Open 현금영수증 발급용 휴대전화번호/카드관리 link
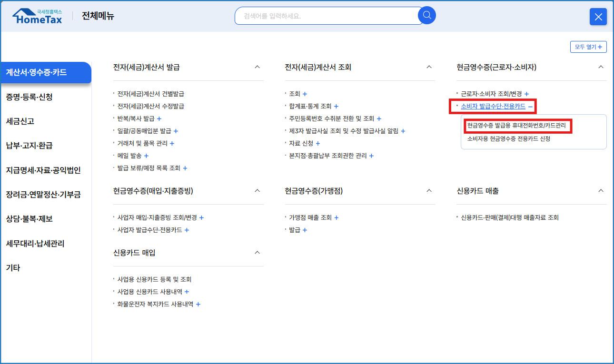 (516, 126)
